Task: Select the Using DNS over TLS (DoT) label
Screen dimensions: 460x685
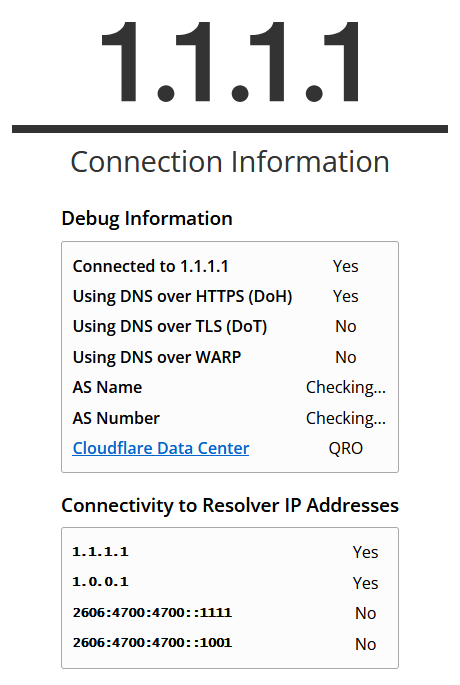Action: (169, 326)
